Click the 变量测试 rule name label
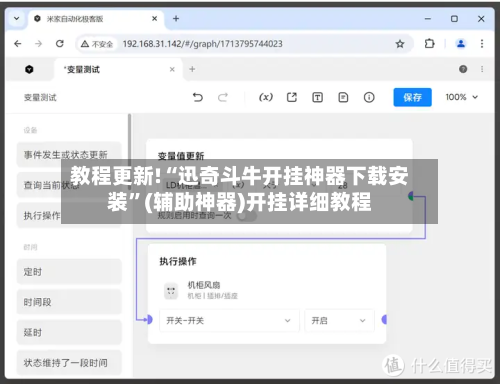 [x=40, y=98]
